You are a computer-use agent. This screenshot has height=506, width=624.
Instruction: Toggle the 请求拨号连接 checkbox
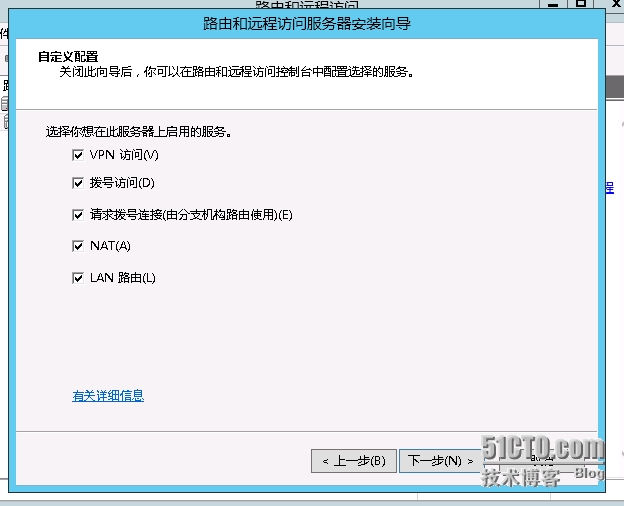[x=78, y=215]
